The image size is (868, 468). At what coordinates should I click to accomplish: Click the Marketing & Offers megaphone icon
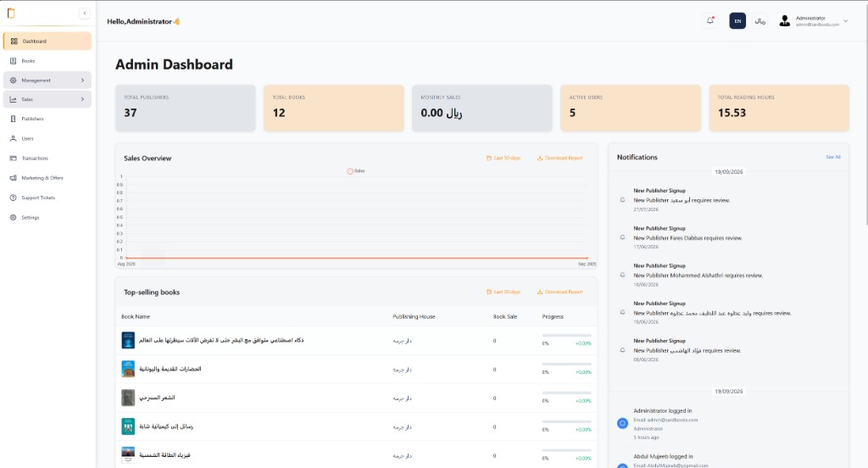point(14,178)
